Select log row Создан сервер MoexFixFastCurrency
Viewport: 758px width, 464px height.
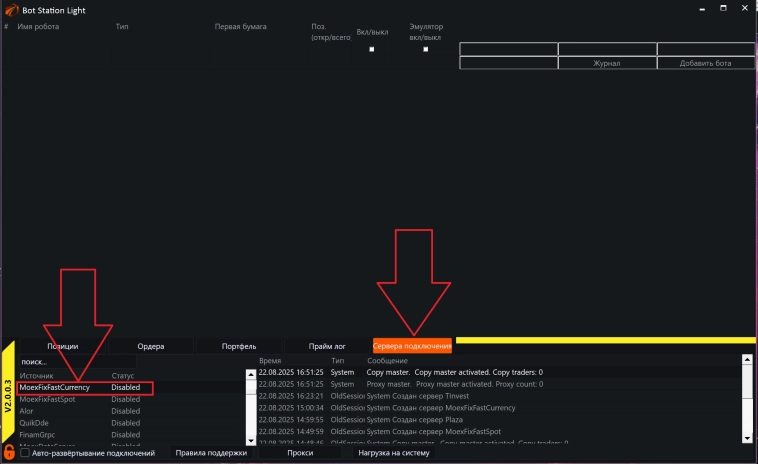(500, 408)
